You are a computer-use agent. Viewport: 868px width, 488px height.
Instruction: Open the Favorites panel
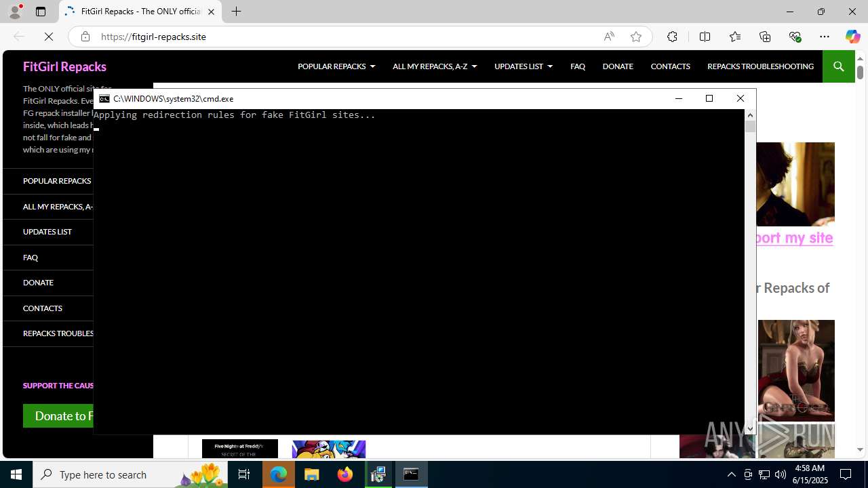[734, 37]
